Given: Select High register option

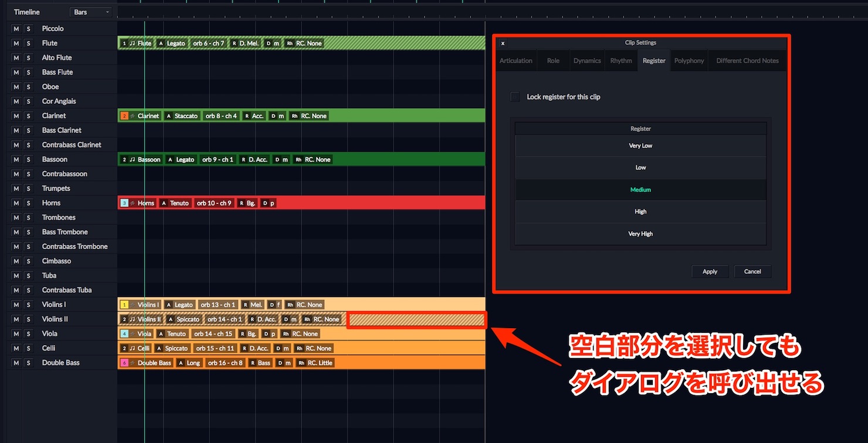Looking at the screenshot, I should coord(640,212).
